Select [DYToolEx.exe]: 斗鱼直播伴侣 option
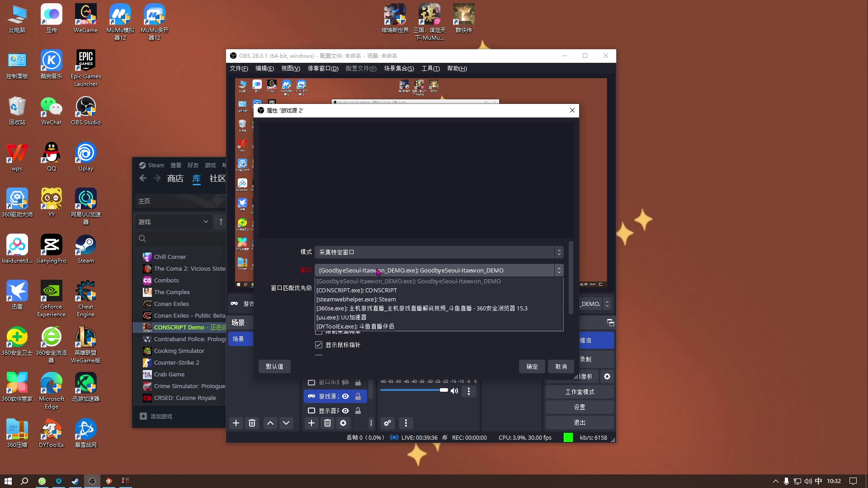This screenshot has width=868, height=488. [x=440, y=326]
